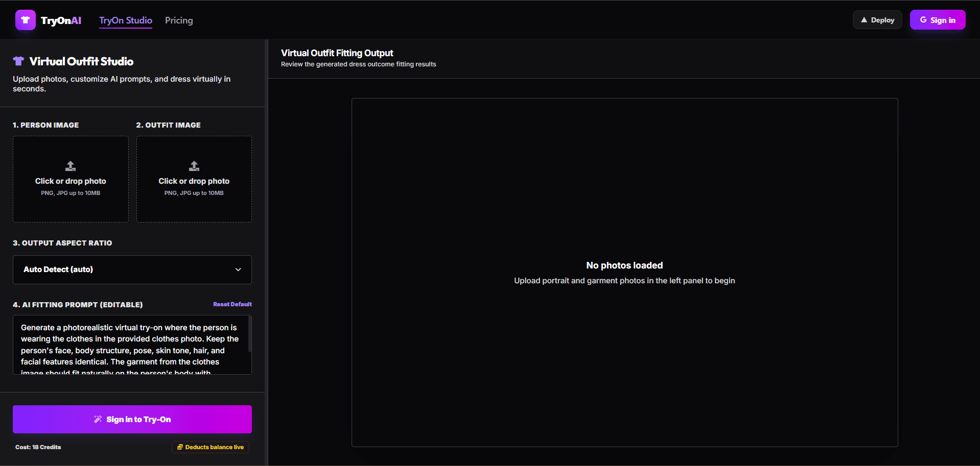
Task: Click the 4. AI FITTING PROMPT label
Action: (x=78, y=305)
